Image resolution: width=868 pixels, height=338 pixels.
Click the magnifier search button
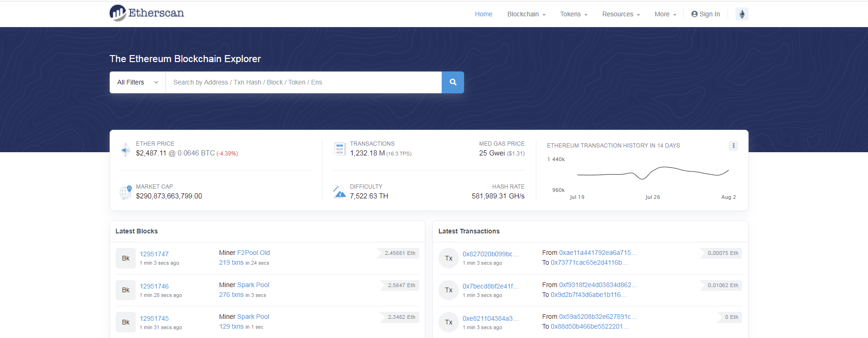click(x=452, y=82)
